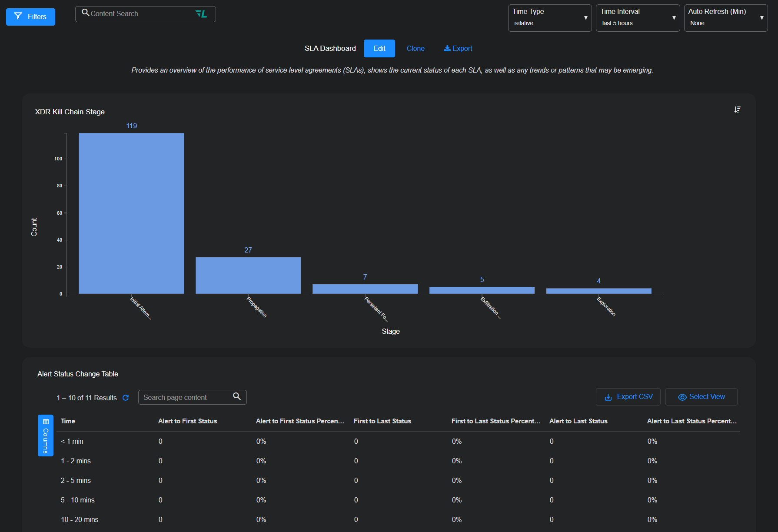Viewport: 778px width, 532px height.
Task: Open the Filters panel
Action: 30,17
